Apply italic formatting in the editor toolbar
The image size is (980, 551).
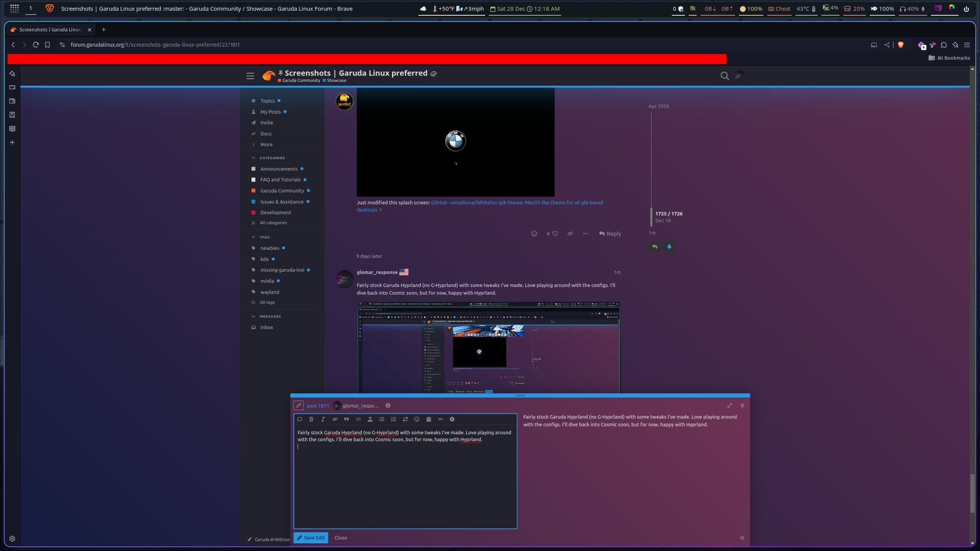[323, 419]
